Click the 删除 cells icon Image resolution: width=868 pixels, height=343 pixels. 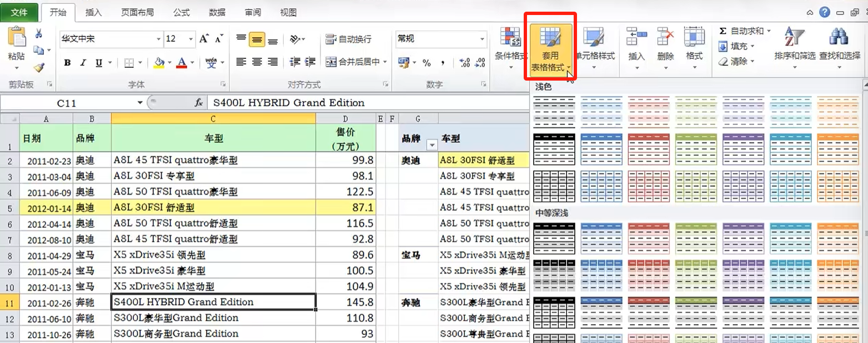(x=665, y=47)
